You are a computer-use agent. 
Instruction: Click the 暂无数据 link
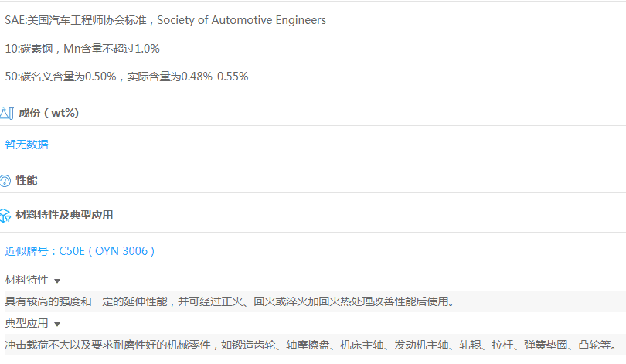(26, 145)
